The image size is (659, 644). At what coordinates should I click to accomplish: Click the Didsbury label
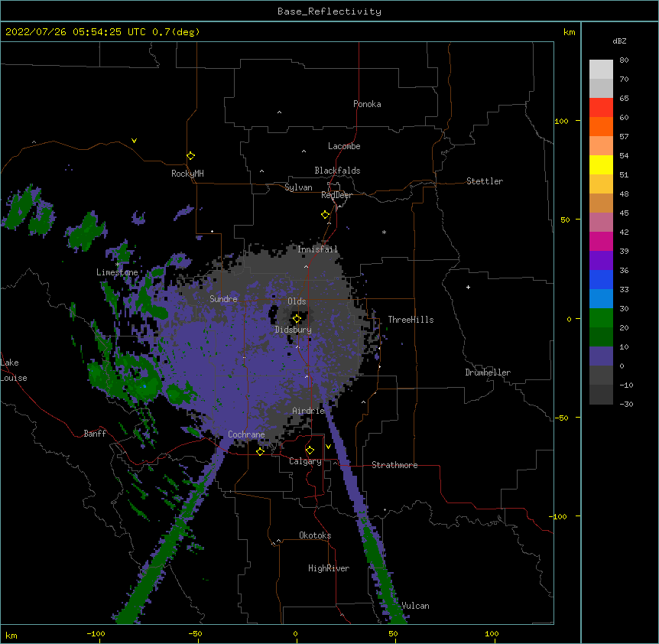294,330
